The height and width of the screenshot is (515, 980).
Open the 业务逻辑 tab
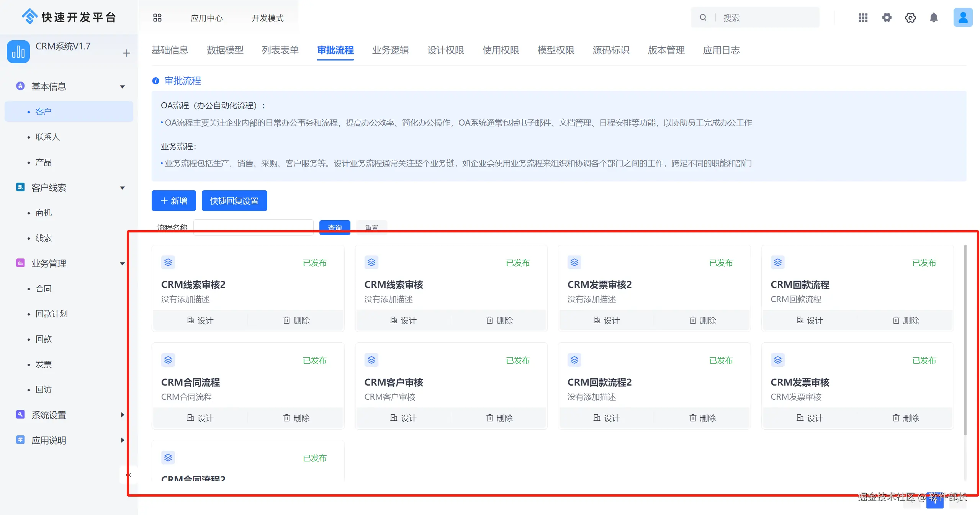[390, 50]
